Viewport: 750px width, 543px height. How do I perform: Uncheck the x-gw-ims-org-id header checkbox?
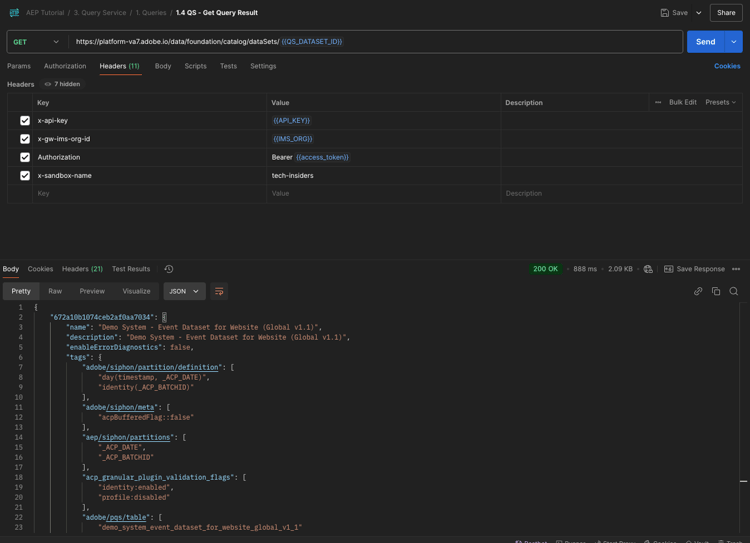pos(25,139)
